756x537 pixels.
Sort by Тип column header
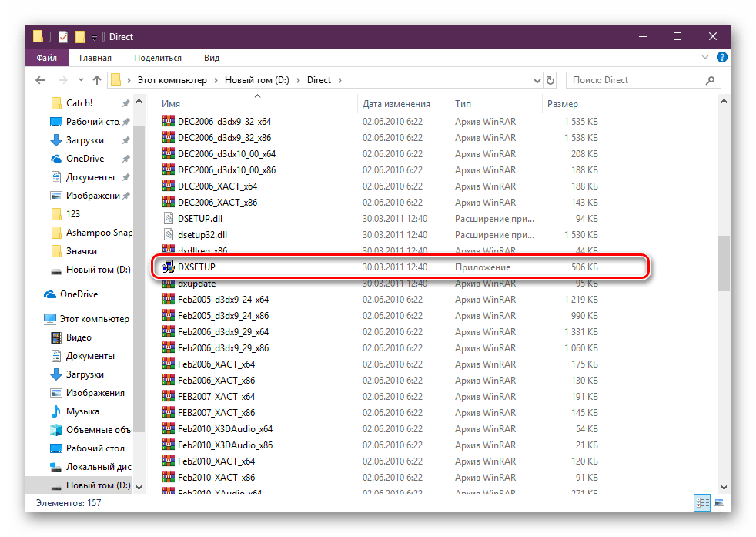(496, 104)
